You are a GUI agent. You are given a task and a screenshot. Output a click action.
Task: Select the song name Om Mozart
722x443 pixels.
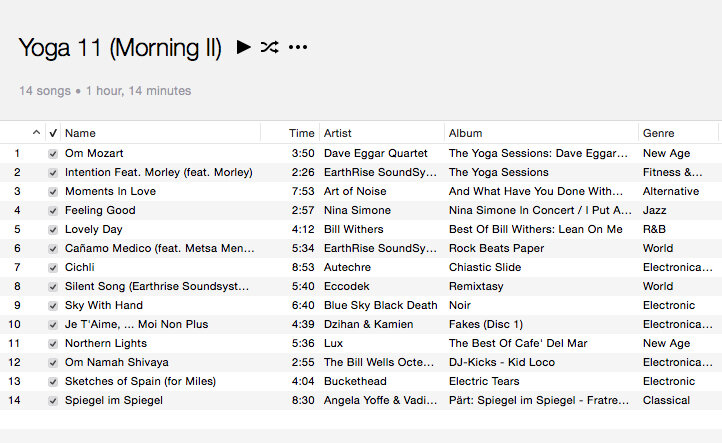pos(94,153)
